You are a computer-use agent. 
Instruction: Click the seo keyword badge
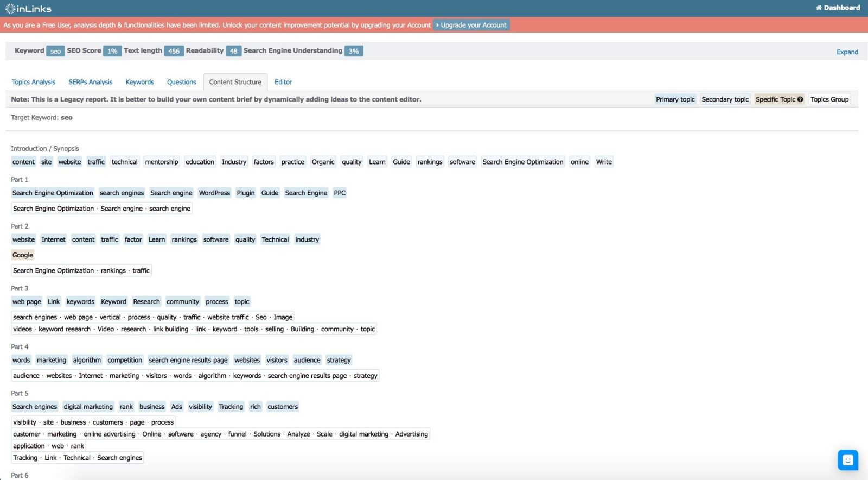(x=55, y=51)
